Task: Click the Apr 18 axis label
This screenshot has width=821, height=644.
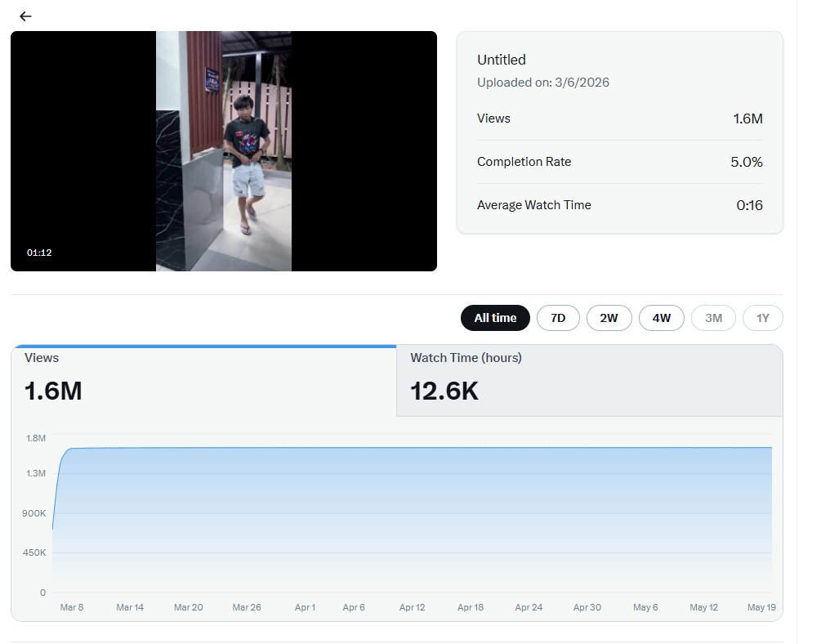Action: coord(471,607)
